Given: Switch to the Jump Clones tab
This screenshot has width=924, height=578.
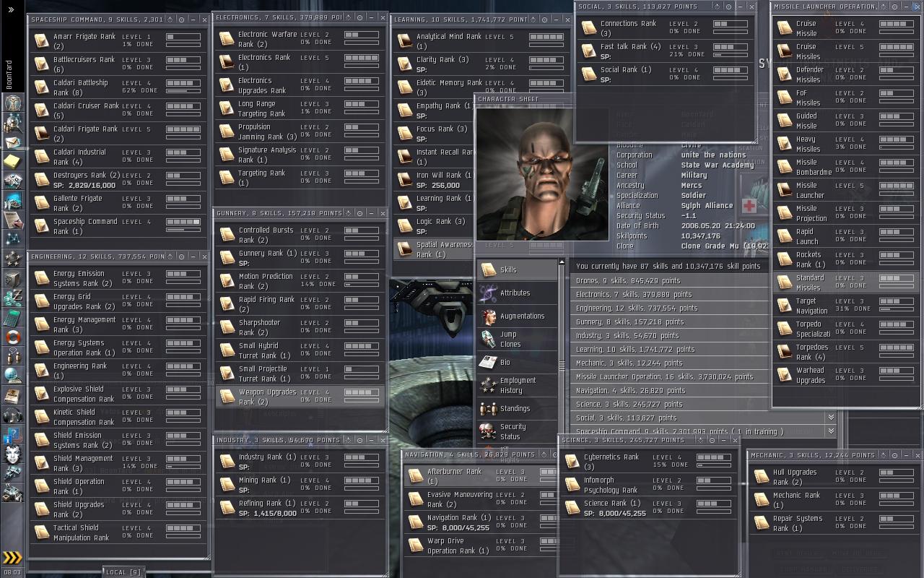Looking at the screenshot, I should pos(518,340).
